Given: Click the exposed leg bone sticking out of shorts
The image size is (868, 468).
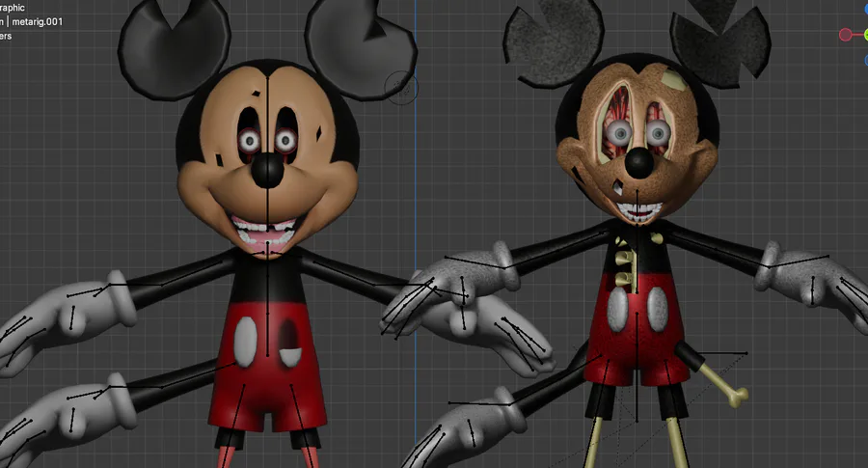Looking at the screenshot, I should (x=723, y=385).
